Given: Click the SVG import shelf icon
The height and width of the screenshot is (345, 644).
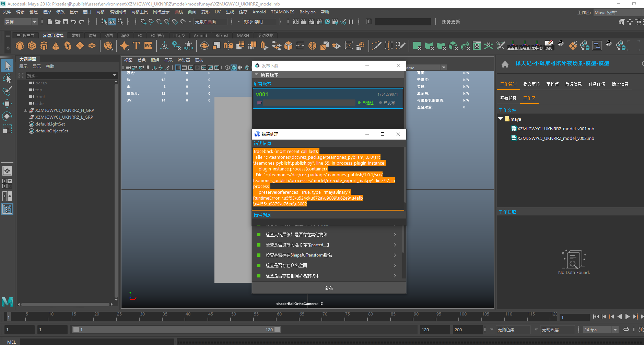Looking at the screenshot, I should point(148,46).
